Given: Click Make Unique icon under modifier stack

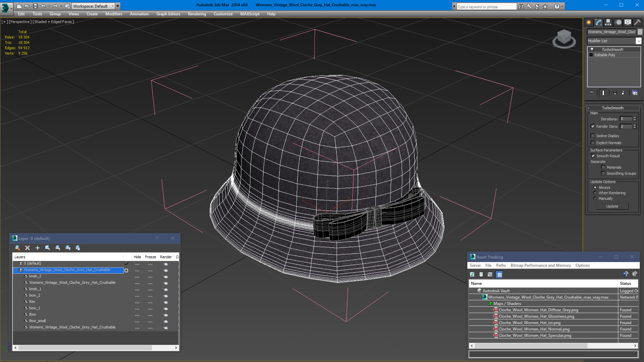Looking at the screenshot, I should 615,93.
